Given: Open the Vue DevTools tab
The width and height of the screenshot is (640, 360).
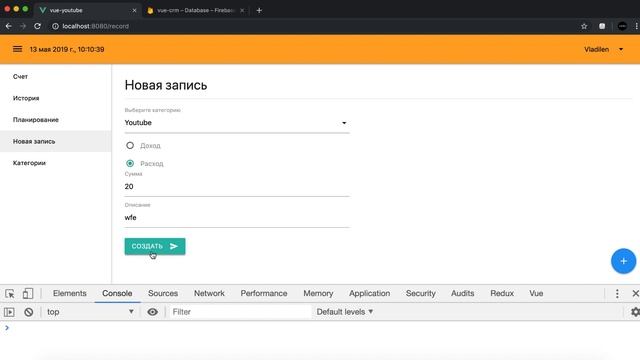Looking at the screenshot, I should click(x=536, y=293).
